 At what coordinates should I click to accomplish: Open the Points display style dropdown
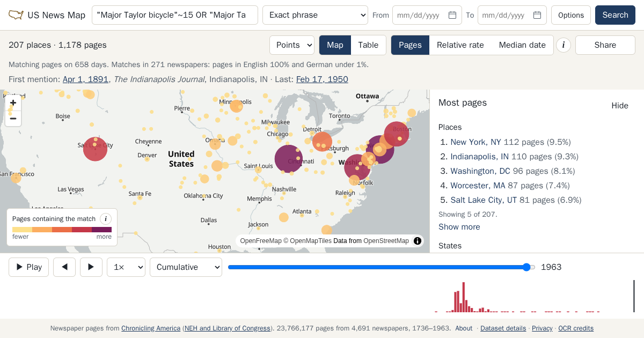coord(292,45)
